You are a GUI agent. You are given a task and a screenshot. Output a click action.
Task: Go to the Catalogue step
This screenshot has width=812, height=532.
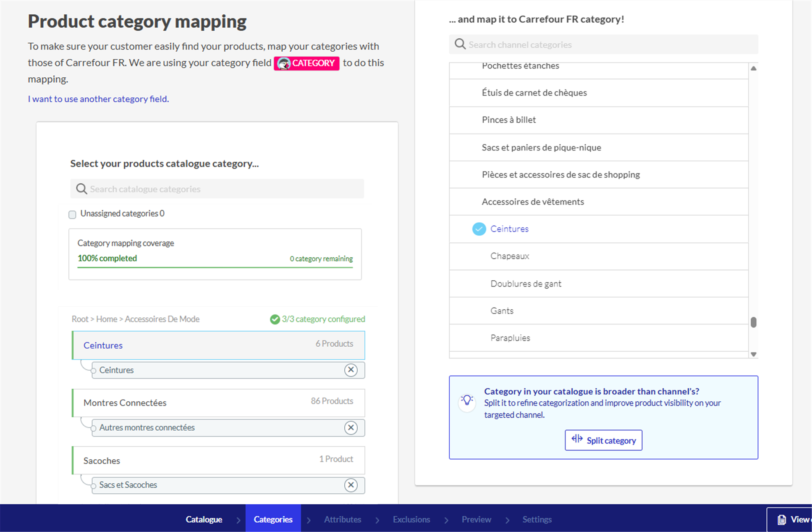pos(204,519)
